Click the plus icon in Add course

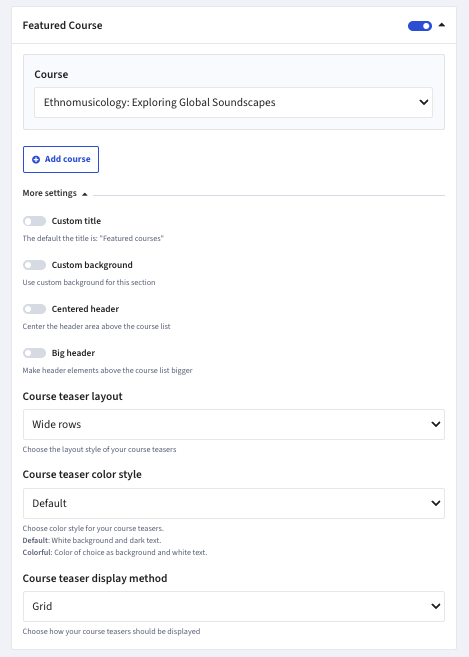tap(36, 160)
